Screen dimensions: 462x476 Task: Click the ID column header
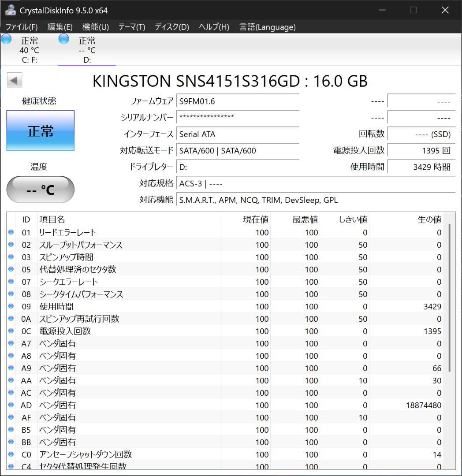(26, 219)
